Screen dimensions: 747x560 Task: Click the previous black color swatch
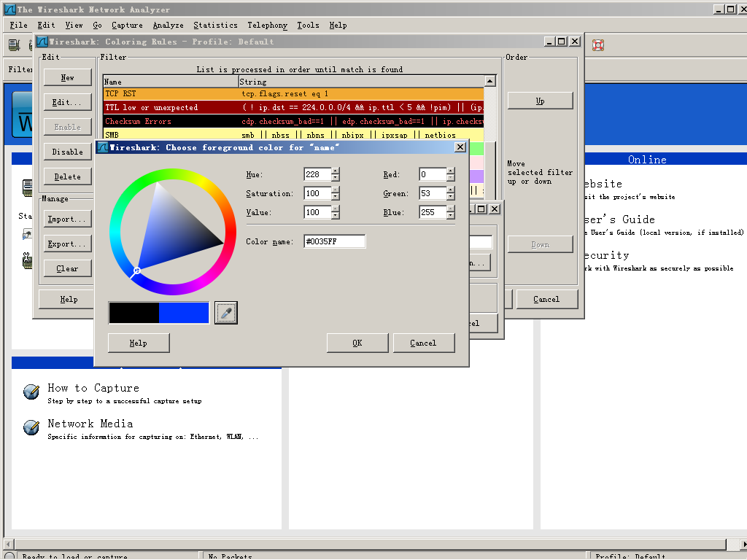tap(134, 313)
